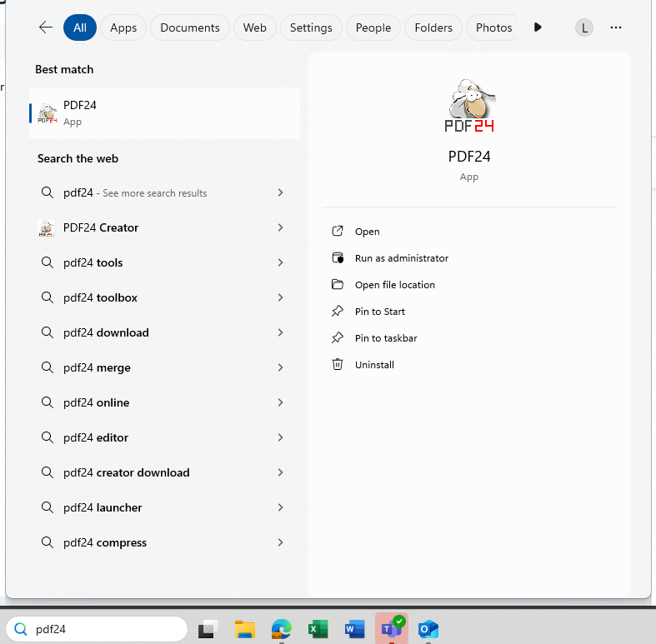Image resolution: width=656 pixels, height=644 pixels.
Task: Select the 'pdf24 download' suggestion
Action: [x=163, y=332]
